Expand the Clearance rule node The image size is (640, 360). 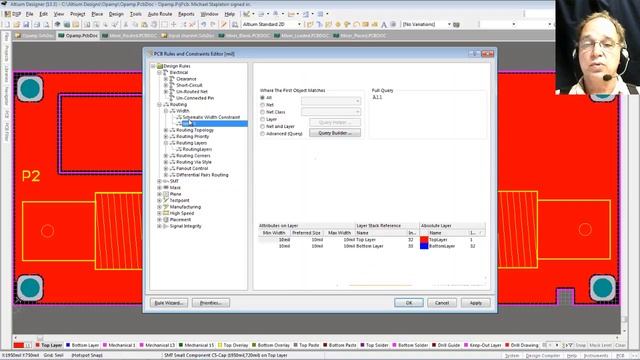coord(166,79)
